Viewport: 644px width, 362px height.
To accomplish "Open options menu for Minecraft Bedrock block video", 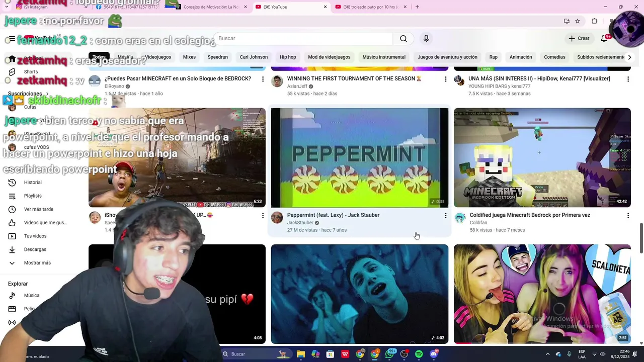I will click(x=263, y=79).
